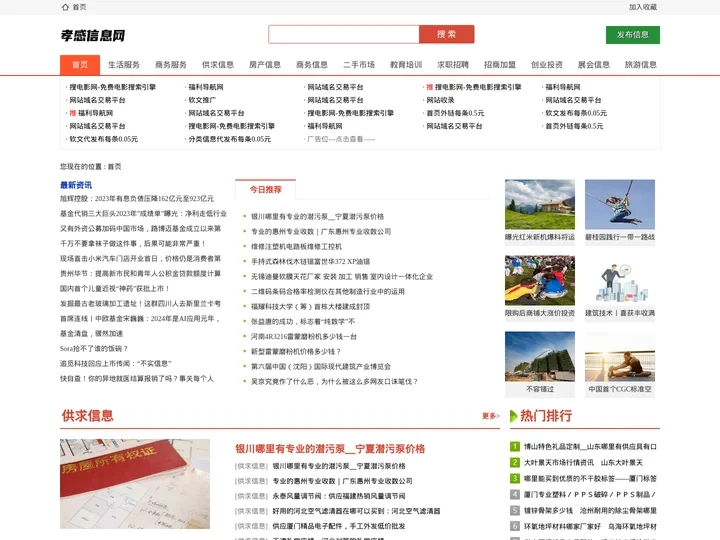Click the green 发布信息 button

[633, 35]
